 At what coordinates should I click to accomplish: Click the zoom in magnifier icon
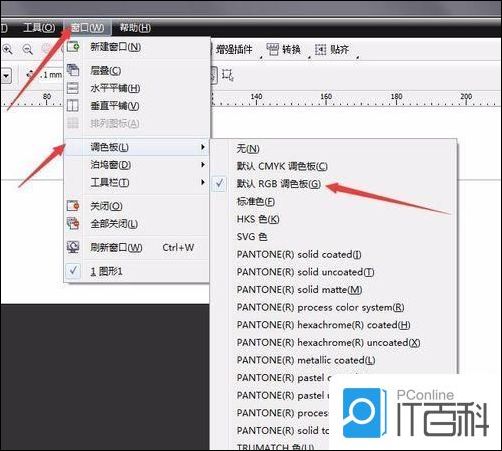(7, 49)
